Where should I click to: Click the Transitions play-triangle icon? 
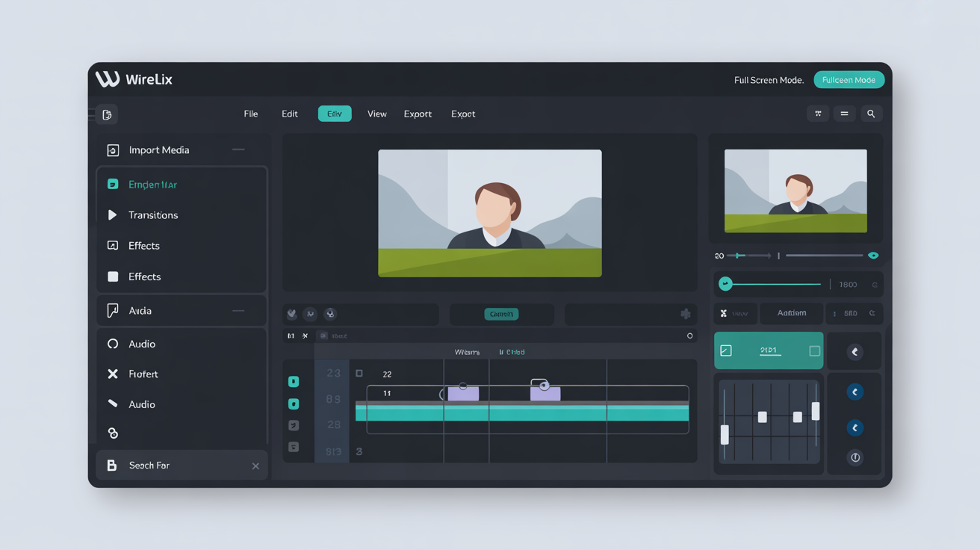coord(112,215)
